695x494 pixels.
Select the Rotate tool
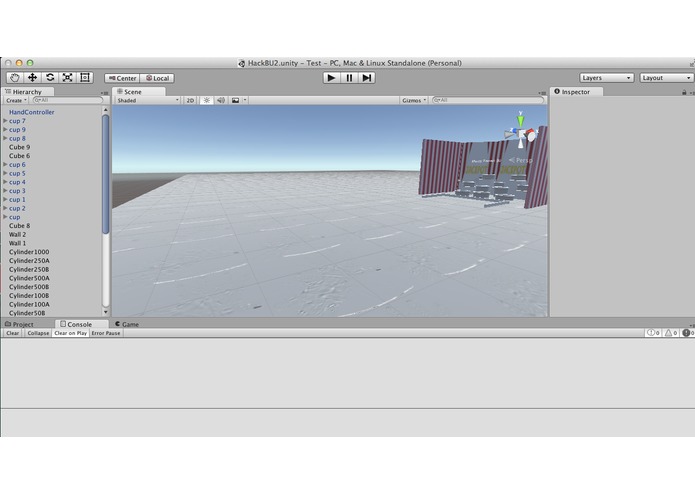coord(50,78)
